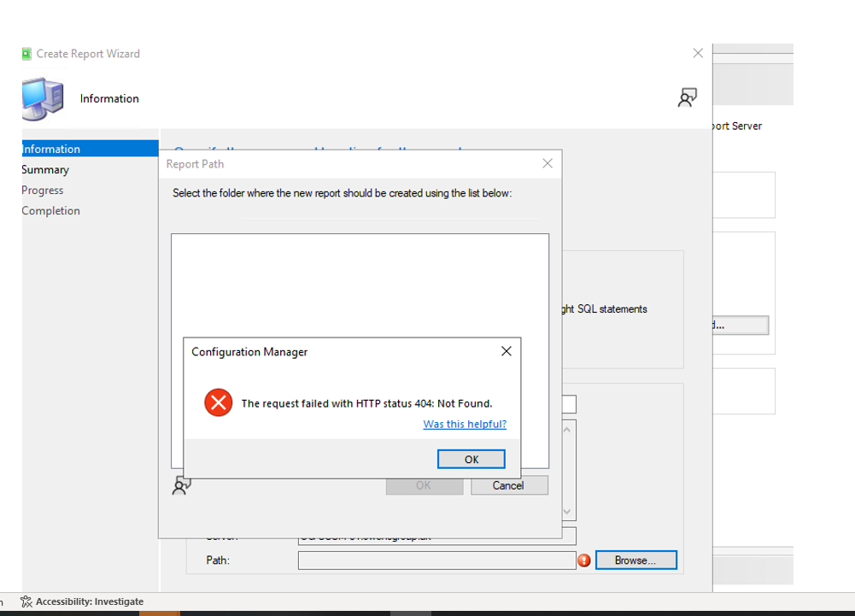Screen dimensions: 855x616
Task: Click the red validation warning icon by Path
Action: (x=584, y=560)
